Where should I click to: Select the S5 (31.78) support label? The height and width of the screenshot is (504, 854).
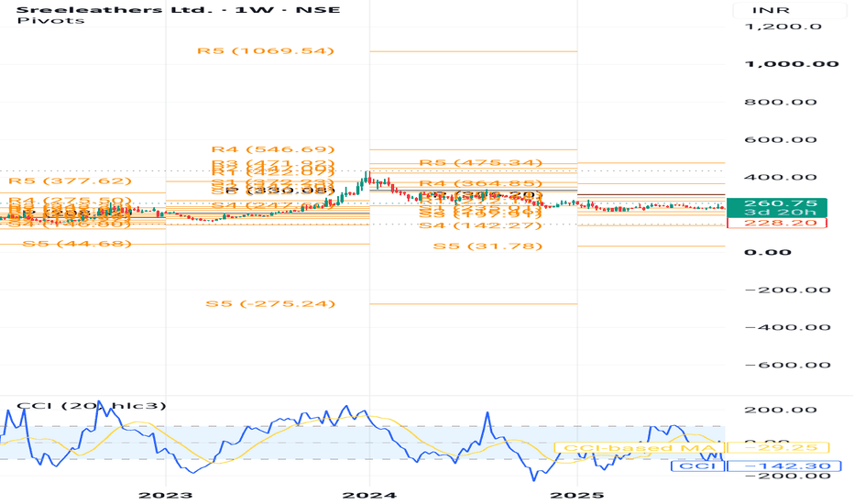488,247
